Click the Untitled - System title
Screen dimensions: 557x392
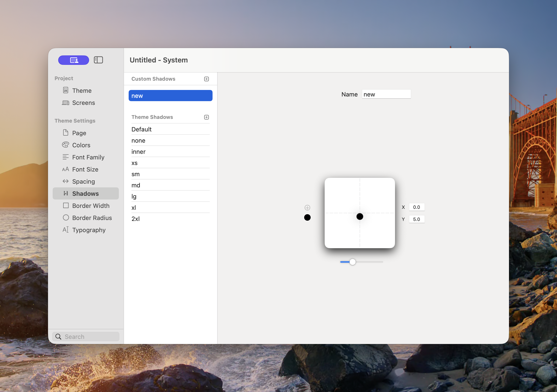point(159,60)
